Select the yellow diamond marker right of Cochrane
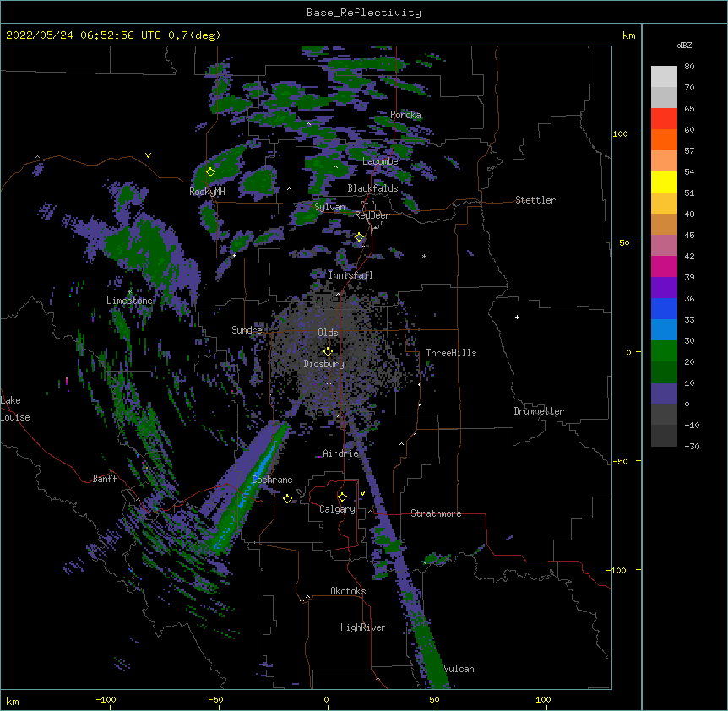Viewport: 728px width, 711px height. (287, 499)
